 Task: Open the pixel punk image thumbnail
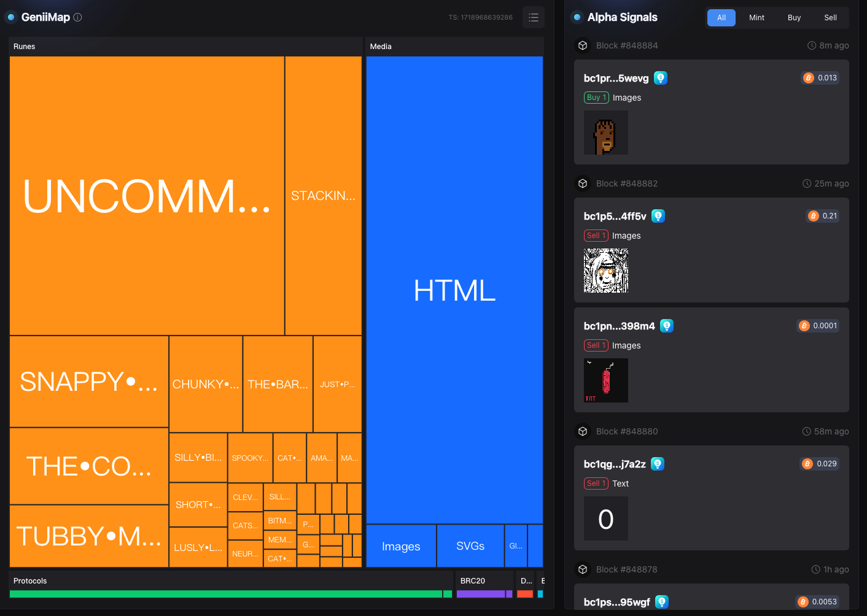tap(605, 133)
